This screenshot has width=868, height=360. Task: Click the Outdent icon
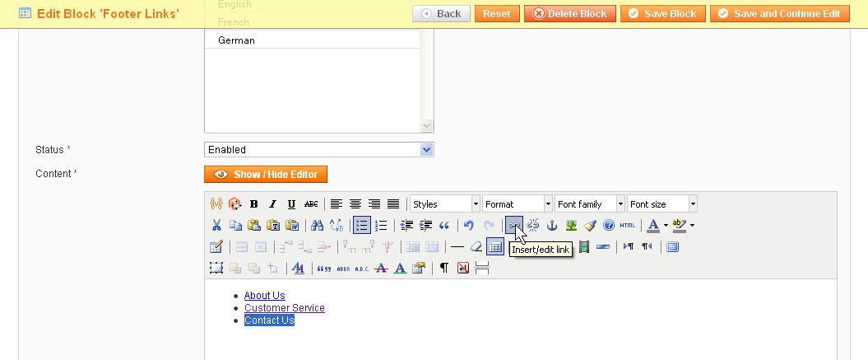coord(406,225)
